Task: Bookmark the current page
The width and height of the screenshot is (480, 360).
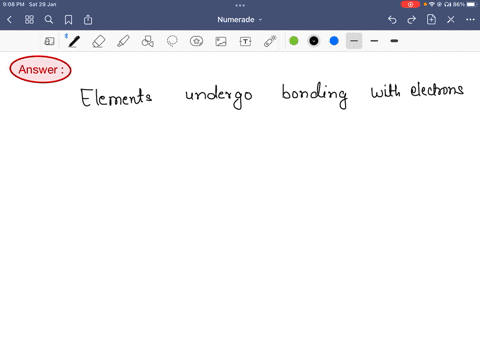Action: click(68, 20)
